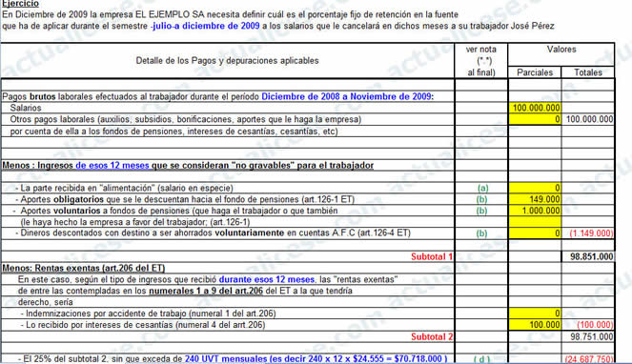The width and height of the screenshot is (632, 364).
Task: Click the intereses de cesantías cell 100.000
Action: [x=535, y=325]
